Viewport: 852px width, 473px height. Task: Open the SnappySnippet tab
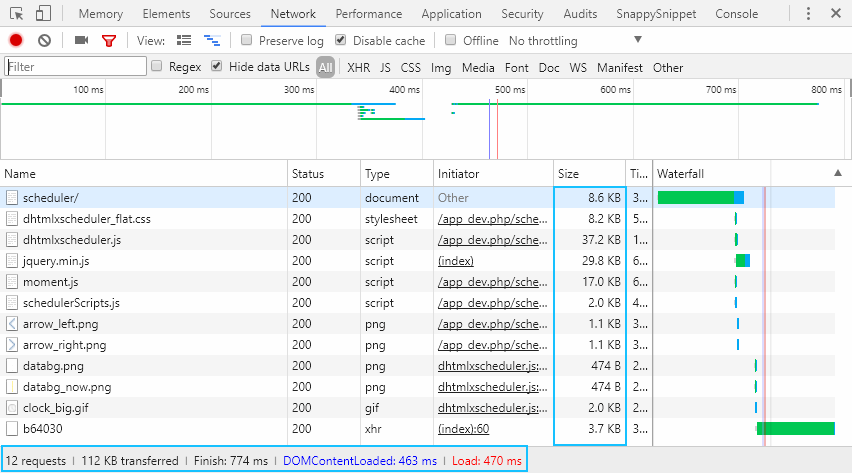click(x=656, y=14)
